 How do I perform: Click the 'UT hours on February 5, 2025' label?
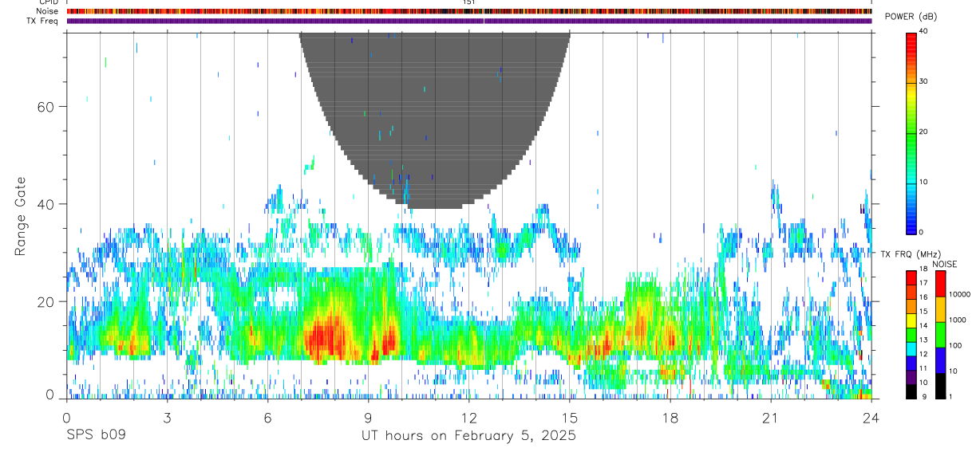[469, 436]
